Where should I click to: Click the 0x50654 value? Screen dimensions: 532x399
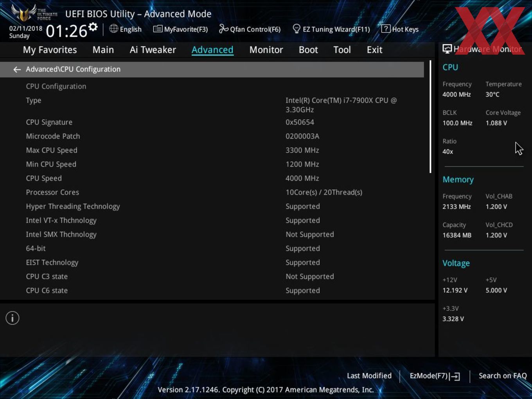300,122
